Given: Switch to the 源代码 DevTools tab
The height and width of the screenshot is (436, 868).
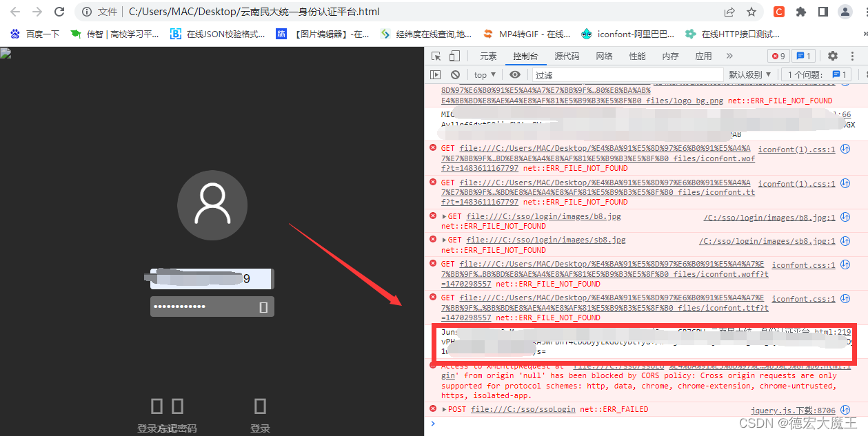Looking at the screenshot, I should (x=567, y=56).
